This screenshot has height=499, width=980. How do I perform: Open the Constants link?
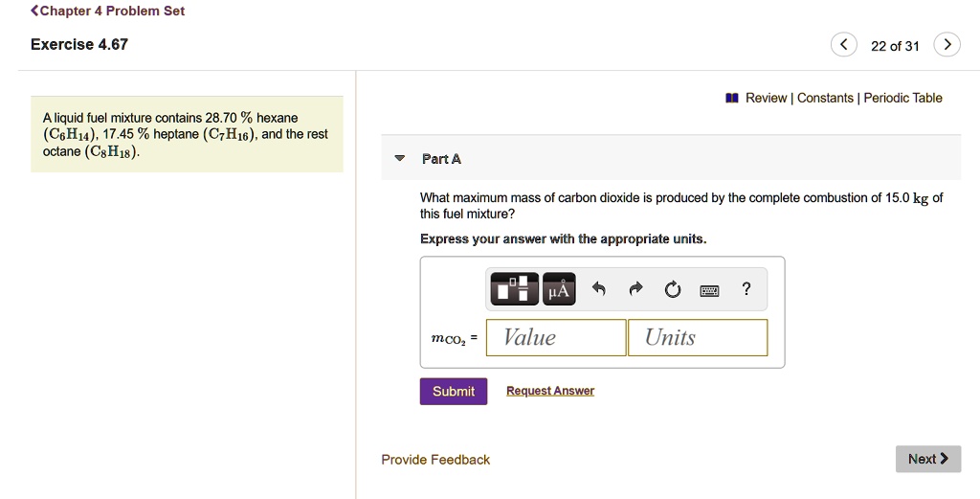[825, 98]
